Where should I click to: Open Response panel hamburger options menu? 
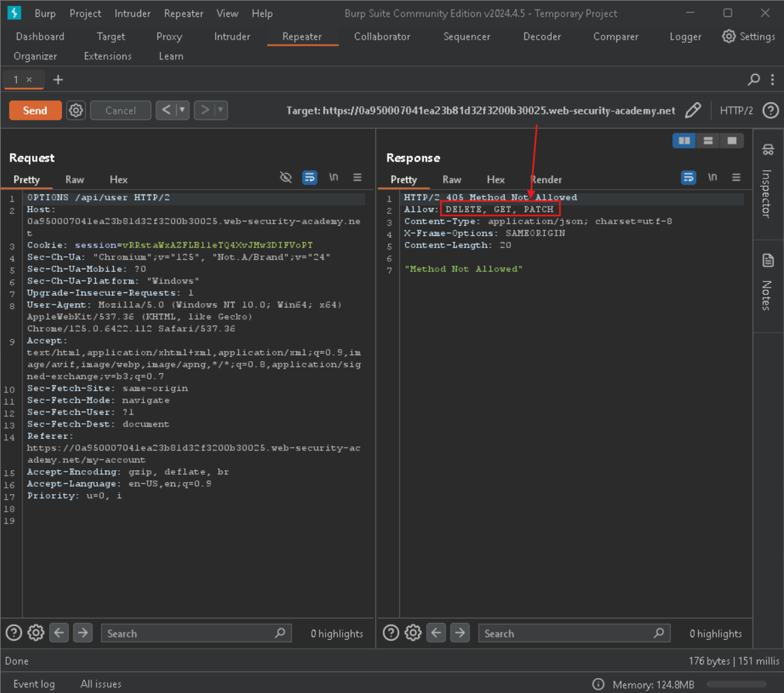point(736,178)
